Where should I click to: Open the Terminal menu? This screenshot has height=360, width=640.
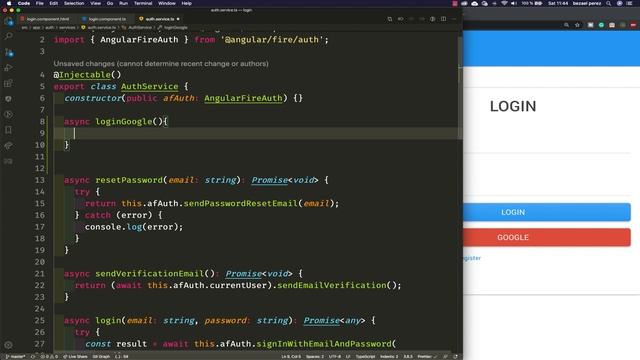point(143,3)
